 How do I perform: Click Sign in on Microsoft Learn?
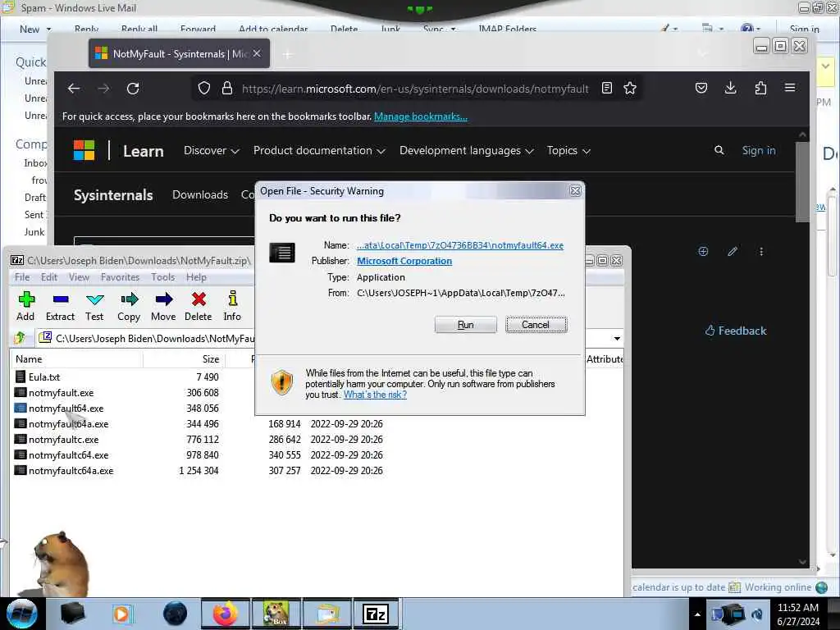pyautogui.click(x=759, y=151)
